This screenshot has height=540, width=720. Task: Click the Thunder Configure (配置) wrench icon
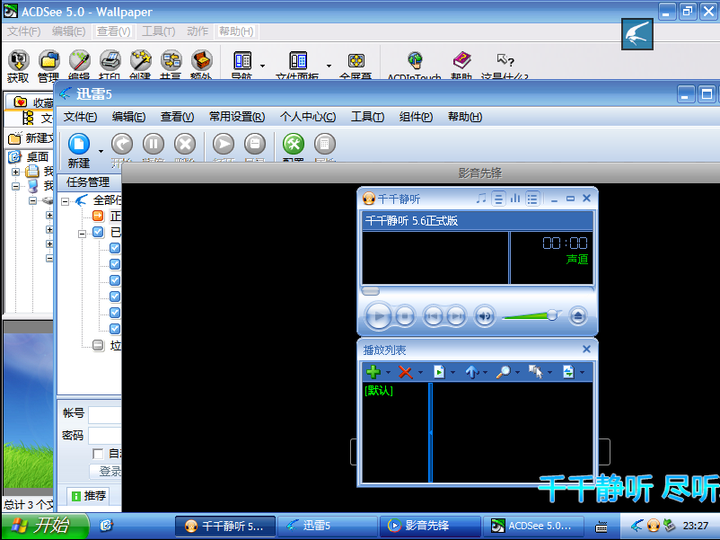click(x=293, y=144)
